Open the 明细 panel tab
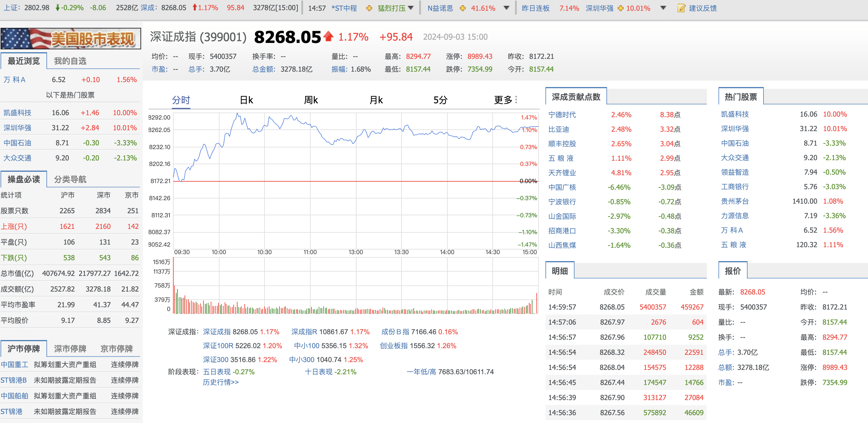Screen dimensions: 868x423 click(x=560, y=271)
